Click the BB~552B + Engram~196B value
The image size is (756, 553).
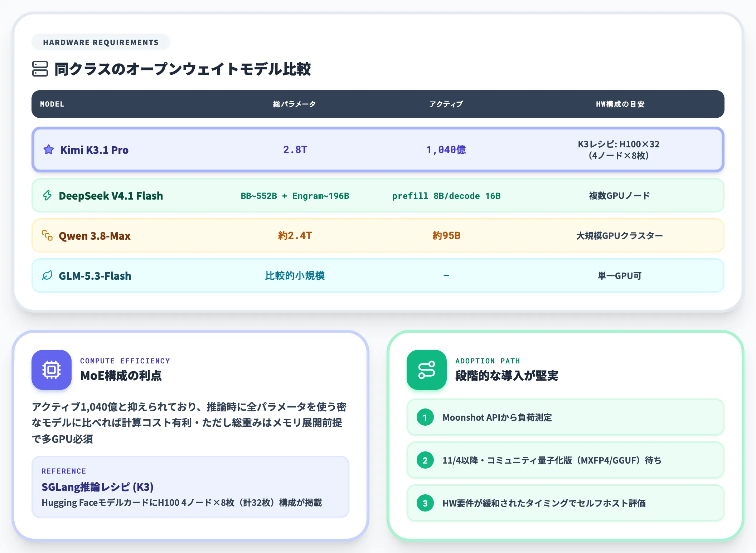pos(295,196)
